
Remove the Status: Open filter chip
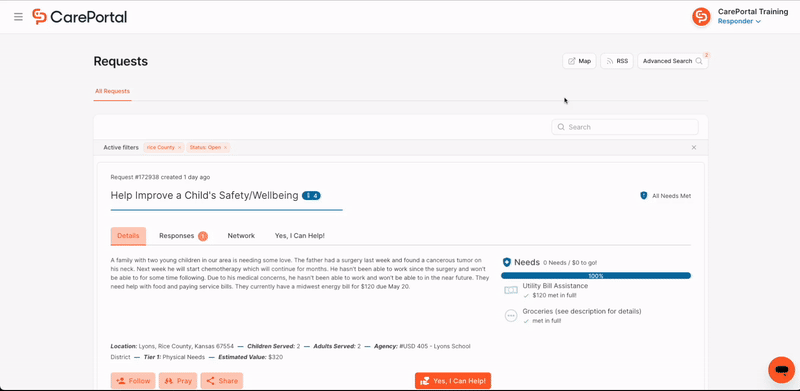pyautogui.click(x=226, y=148)
